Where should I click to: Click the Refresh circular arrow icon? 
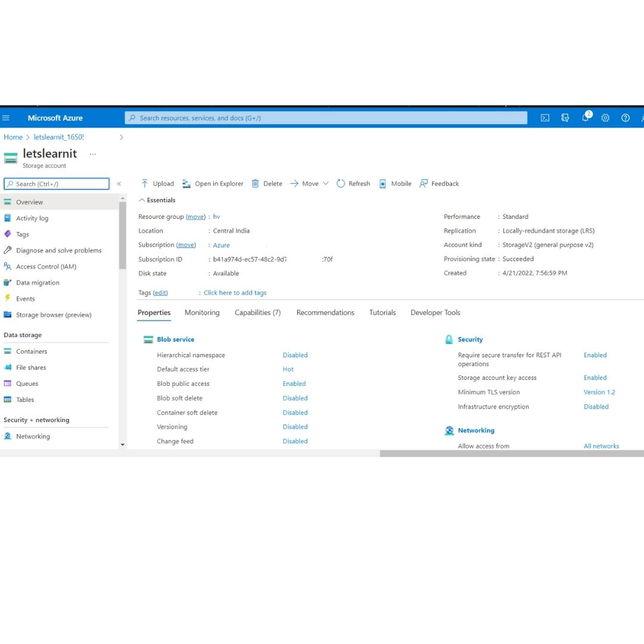point(340,184)
